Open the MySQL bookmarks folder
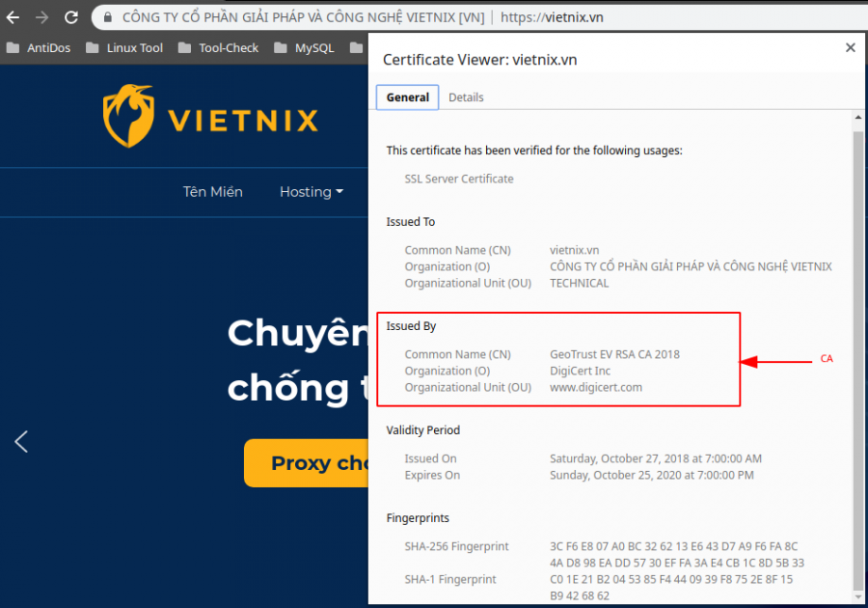 point(305,46)
